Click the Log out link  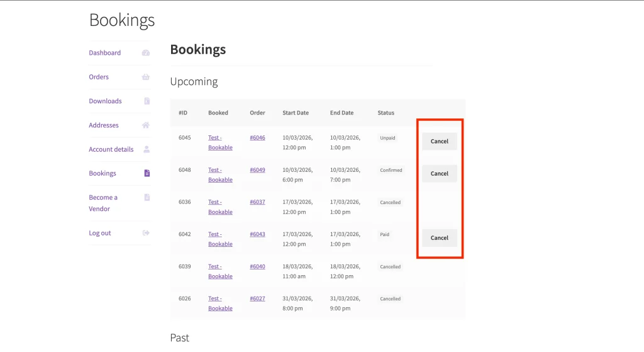(x=100, y=233)
